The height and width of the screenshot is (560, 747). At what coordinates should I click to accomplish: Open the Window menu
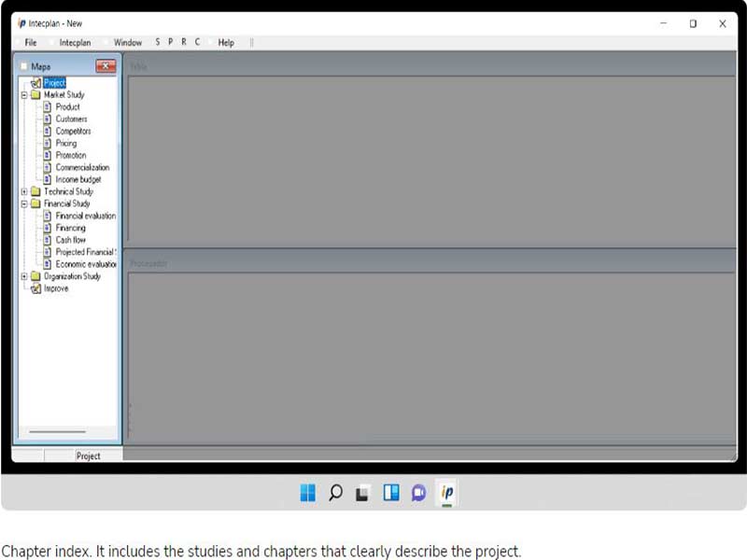pyautogui.click(x=128, y=42)
